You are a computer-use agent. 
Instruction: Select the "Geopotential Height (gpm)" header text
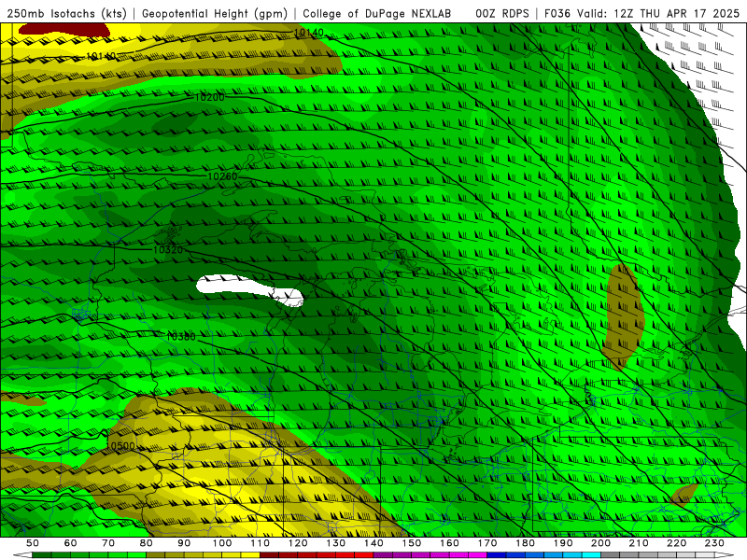[x=215, y=14]
